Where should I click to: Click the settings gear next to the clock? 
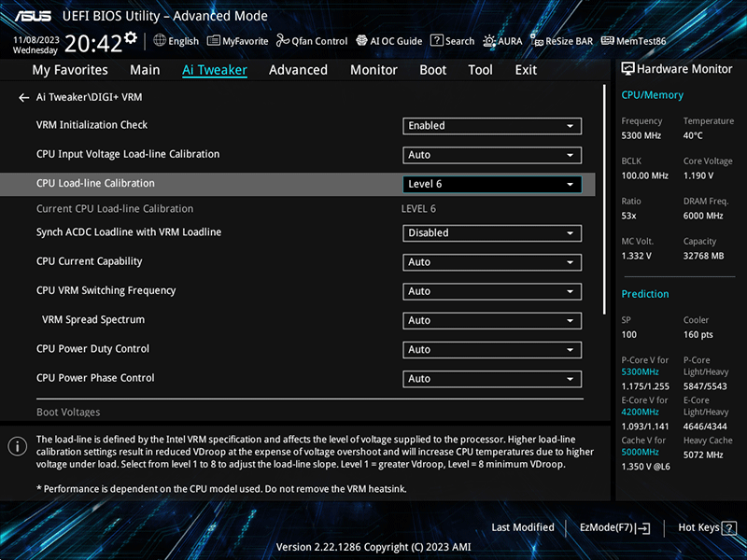click(x=131, y=37)
